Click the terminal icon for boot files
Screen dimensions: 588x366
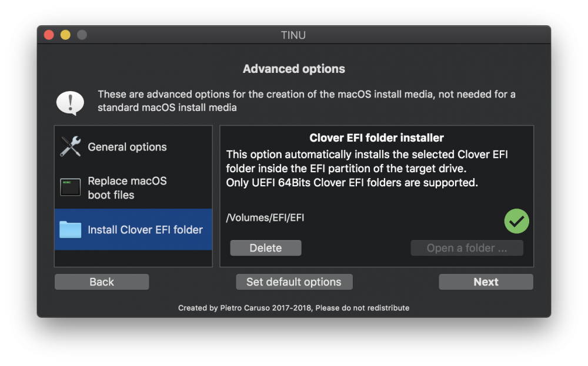click(x=70, y=187)
